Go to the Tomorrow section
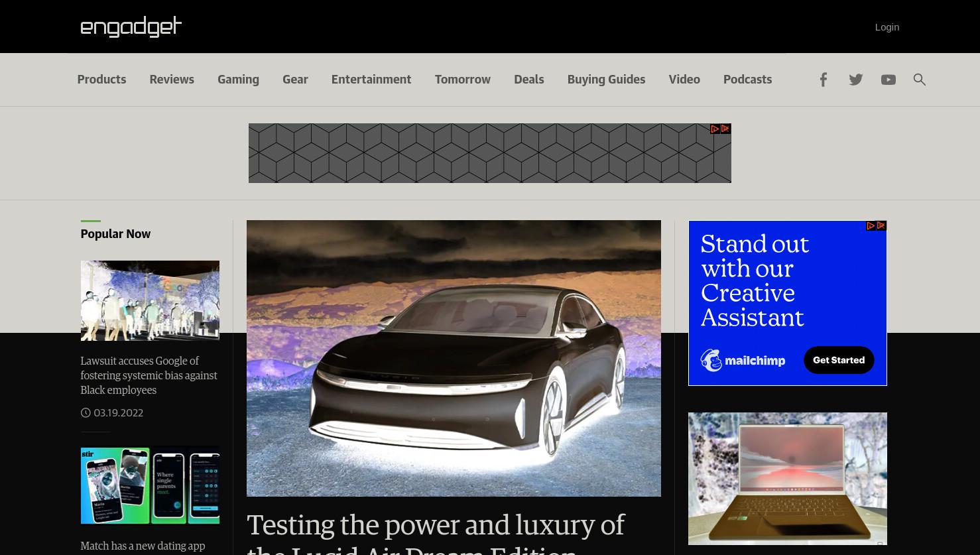The height and width of the screenshot is (555, 980). click(x=463, y=80)
